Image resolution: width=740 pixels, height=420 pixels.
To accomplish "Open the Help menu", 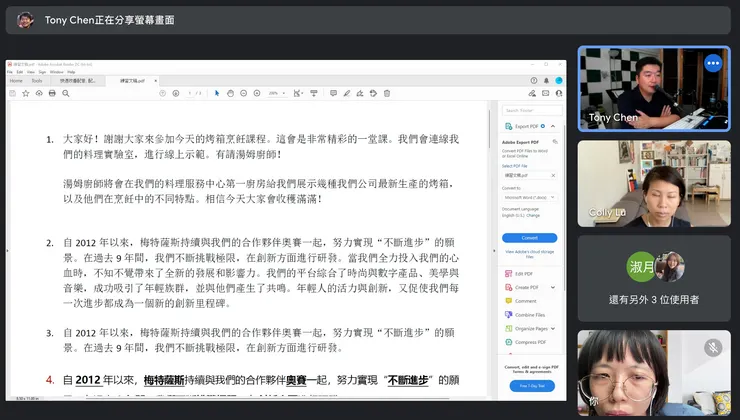I will [x=71, y=72].
